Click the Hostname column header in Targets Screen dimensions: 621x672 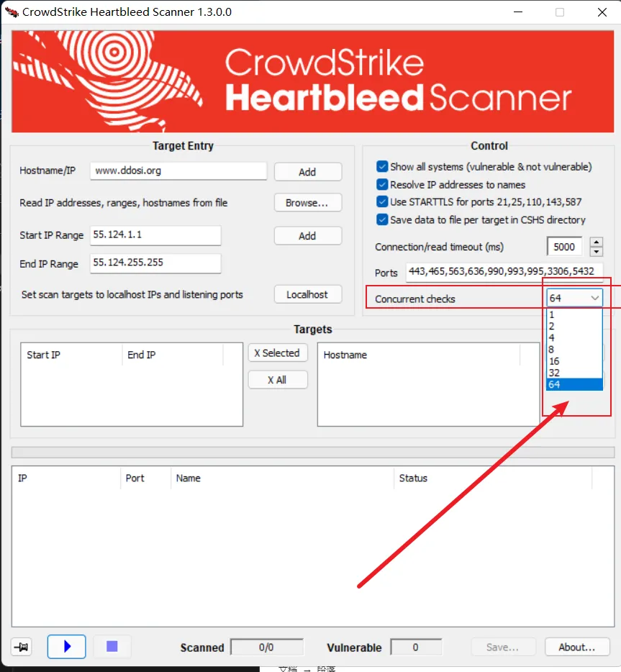click(x=419, y=355)
